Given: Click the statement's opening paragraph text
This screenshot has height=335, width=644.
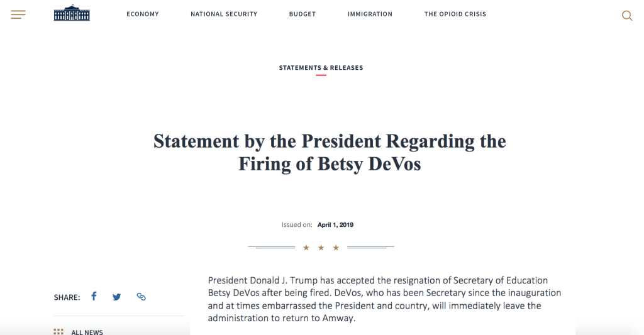Looking at the screenshot, I should (x=384, y=299).
